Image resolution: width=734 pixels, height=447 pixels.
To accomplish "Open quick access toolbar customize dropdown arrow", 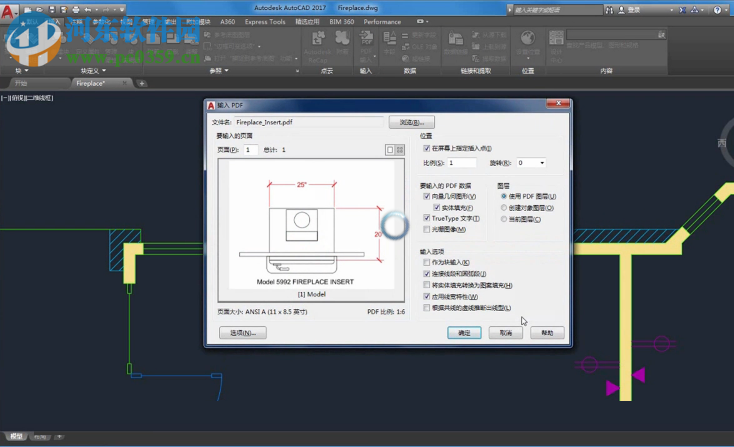I will [122, 10].
